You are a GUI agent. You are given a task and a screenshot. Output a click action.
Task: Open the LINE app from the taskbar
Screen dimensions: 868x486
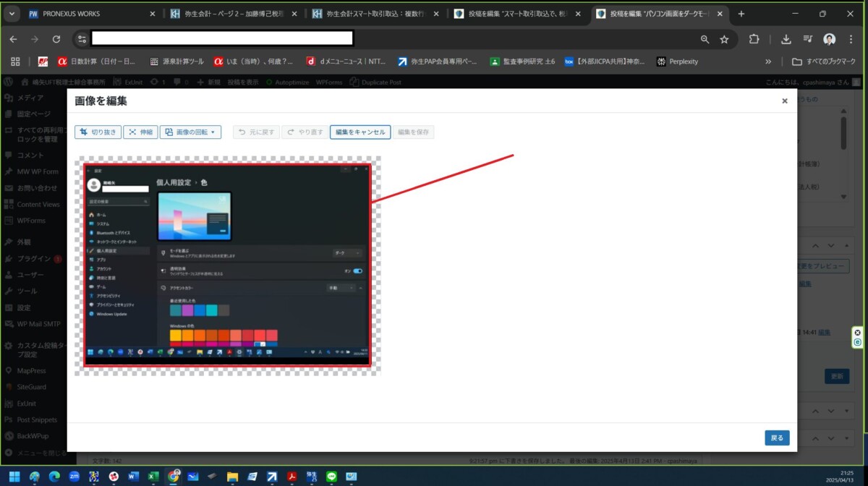pos(332,477)
